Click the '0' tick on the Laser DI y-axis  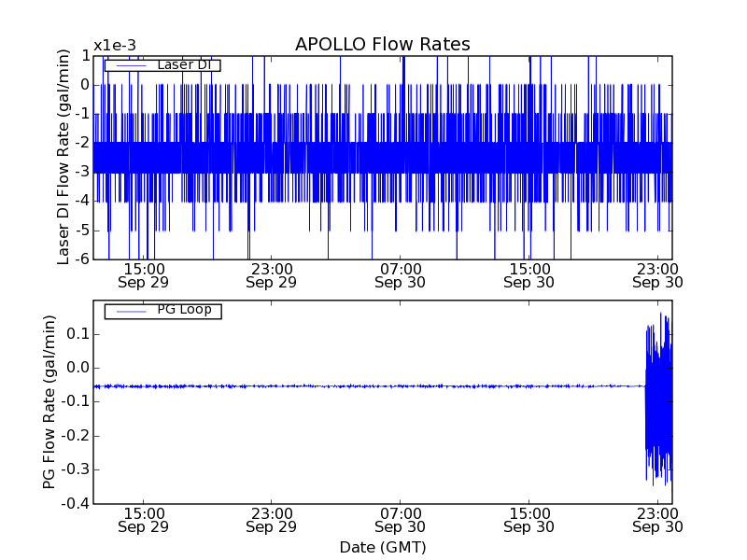tap(85, 85)
